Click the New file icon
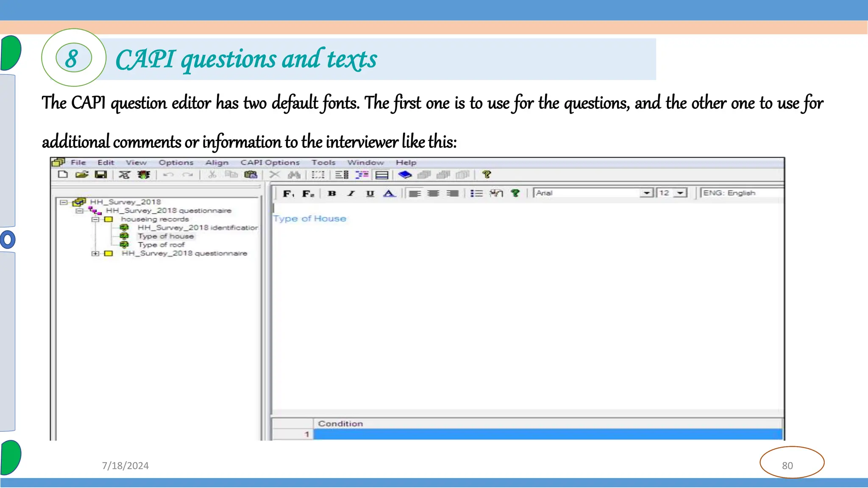 63,175
